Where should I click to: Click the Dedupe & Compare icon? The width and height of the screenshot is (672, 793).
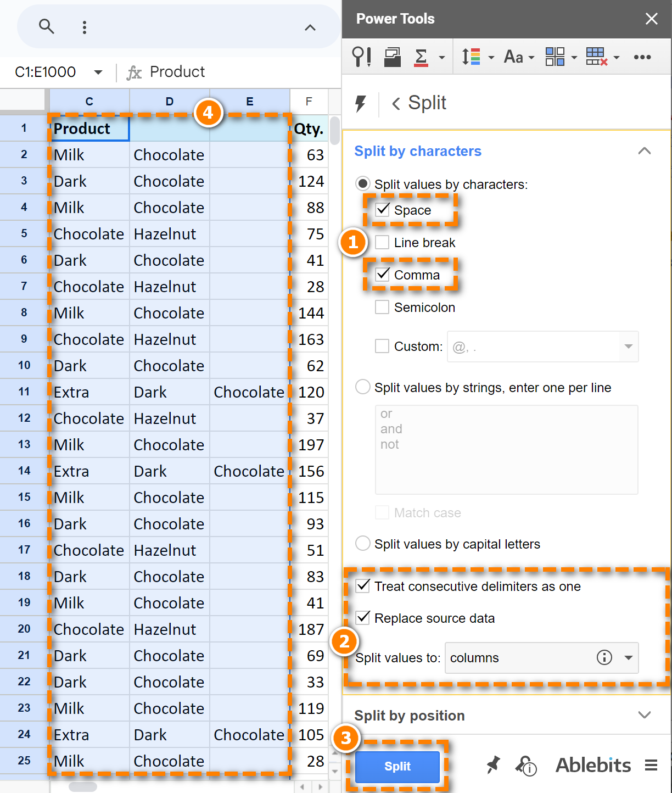392,57
